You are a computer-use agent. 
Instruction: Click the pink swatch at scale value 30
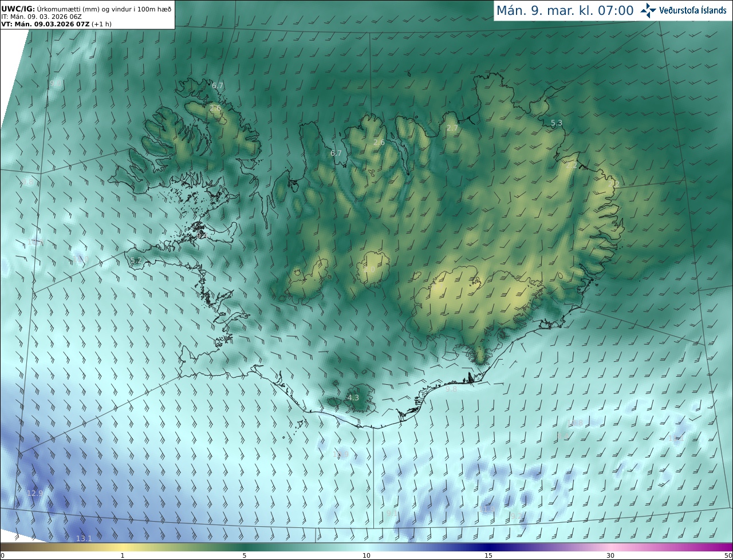tap(610, 547)
